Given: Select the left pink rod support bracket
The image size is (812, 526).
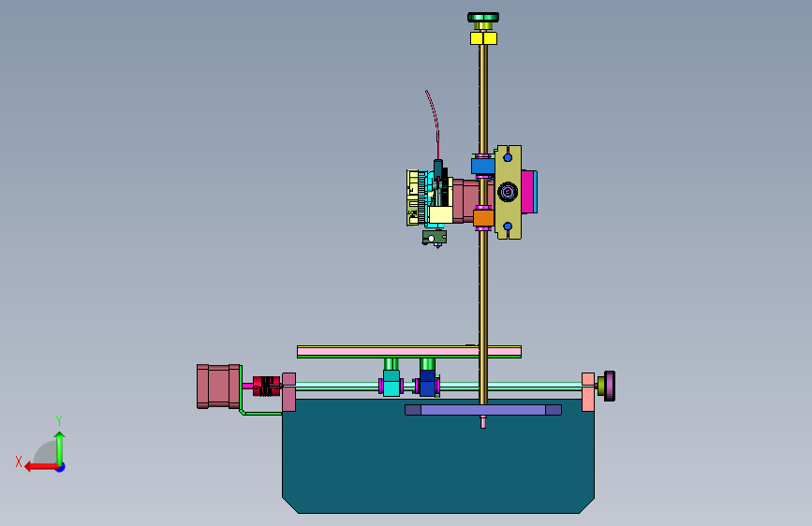Looking at the screenshot, I should (289, 392).
